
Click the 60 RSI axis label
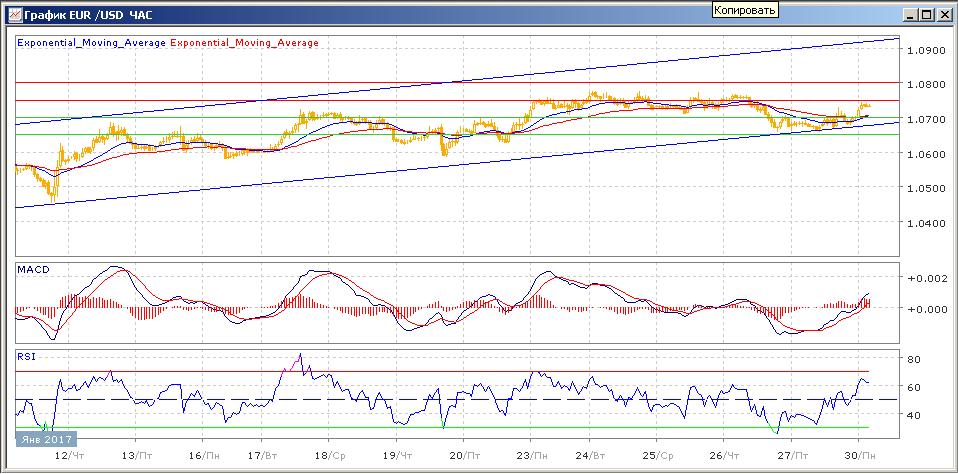point(915,387)
